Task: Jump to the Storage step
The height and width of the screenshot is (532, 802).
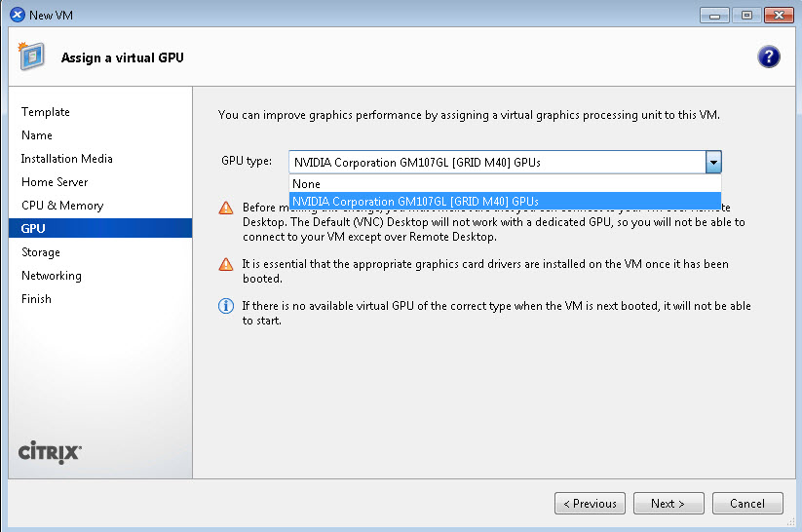Action: [41, 252]
